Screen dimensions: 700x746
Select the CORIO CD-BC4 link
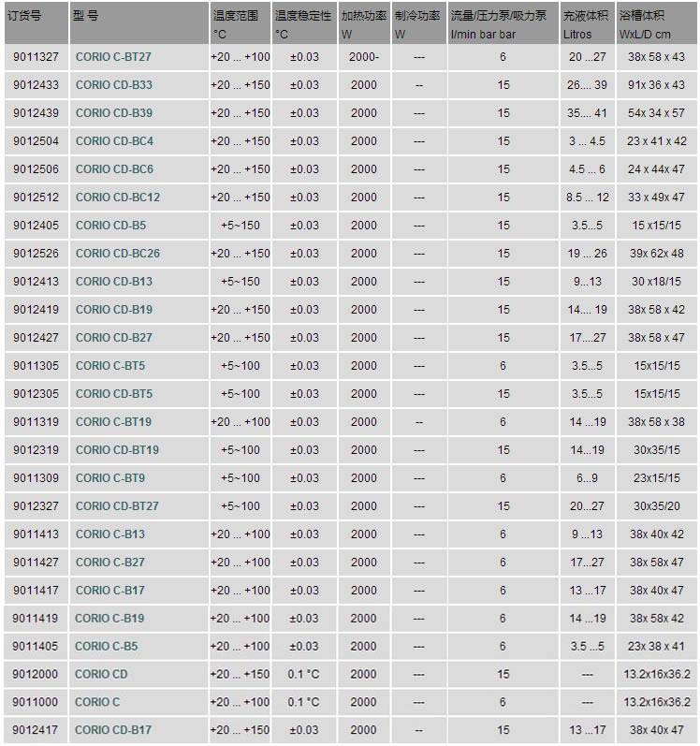tap(114, 141)
